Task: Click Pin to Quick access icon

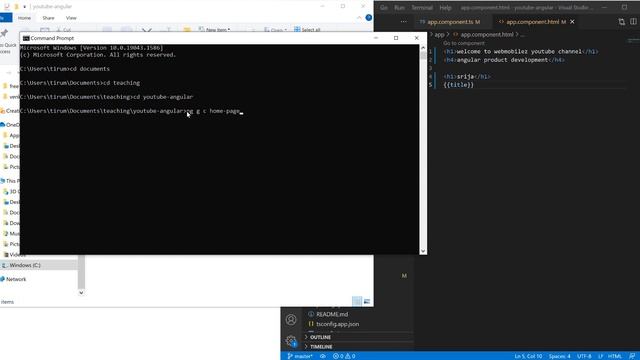Action: point(4,33)
